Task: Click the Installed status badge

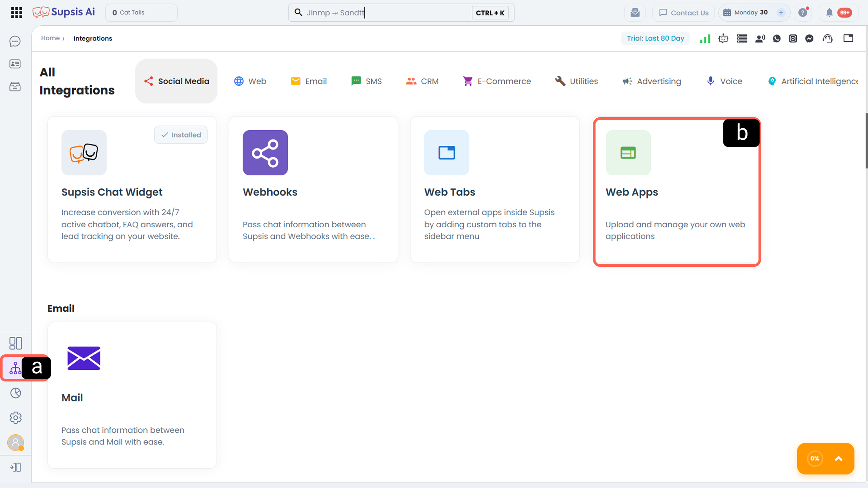Action: 181,135
